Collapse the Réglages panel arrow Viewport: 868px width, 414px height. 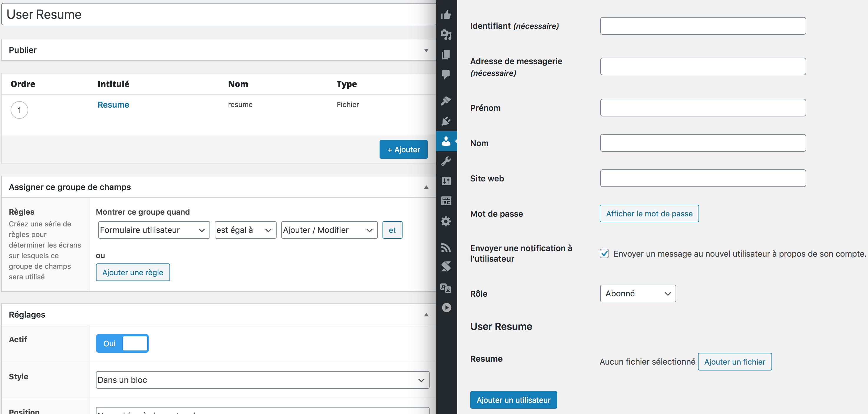point(426,315)
